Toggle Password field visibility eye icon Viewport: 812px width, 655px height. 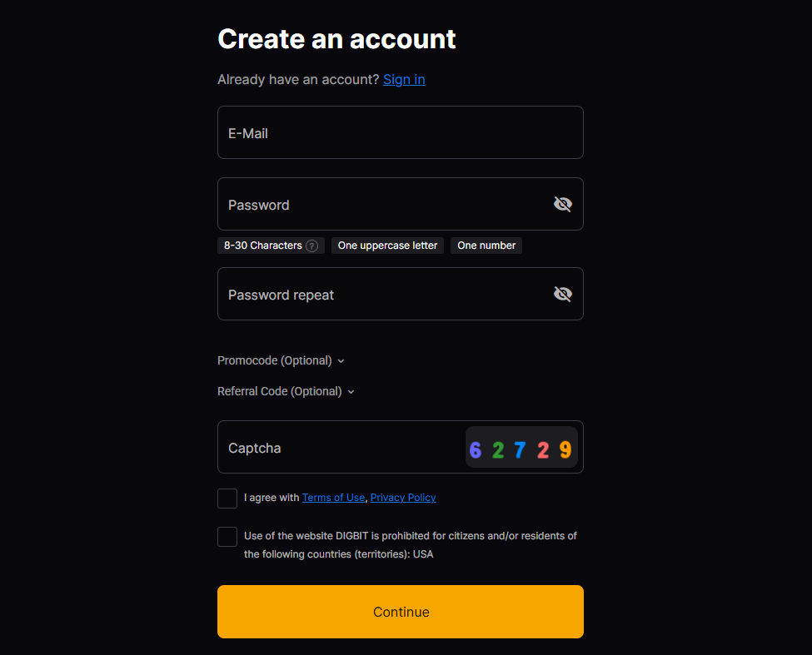[x=563, y=204]
